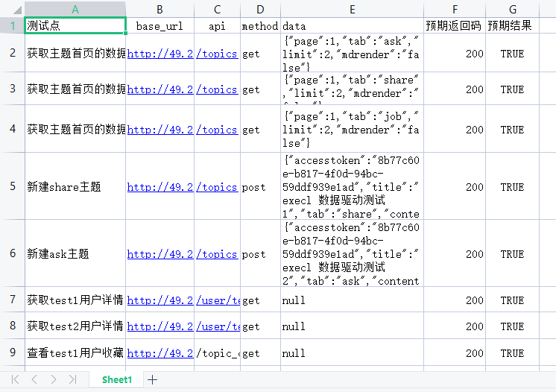Select the 新建ask主题 cell
Viewport: 556px width, 392px height.
[75, 253]
